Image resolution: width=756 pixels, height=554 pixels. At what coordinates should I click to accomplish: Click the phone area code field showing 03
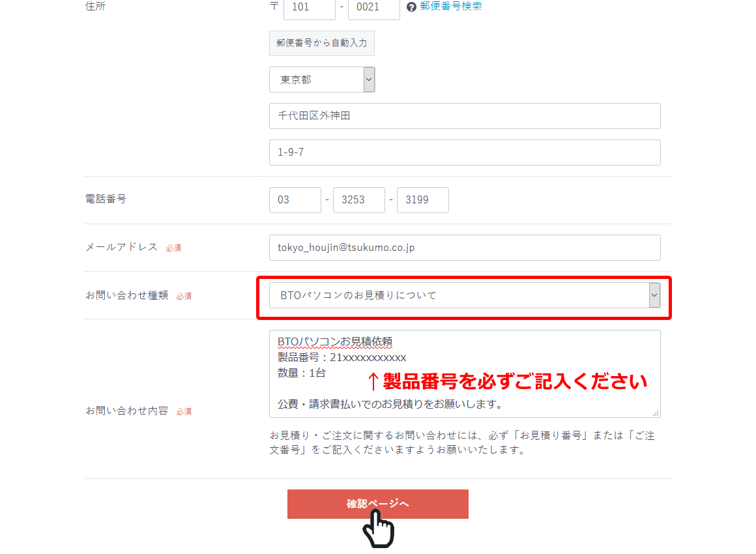pyautogui.click(x=295, y=199)
